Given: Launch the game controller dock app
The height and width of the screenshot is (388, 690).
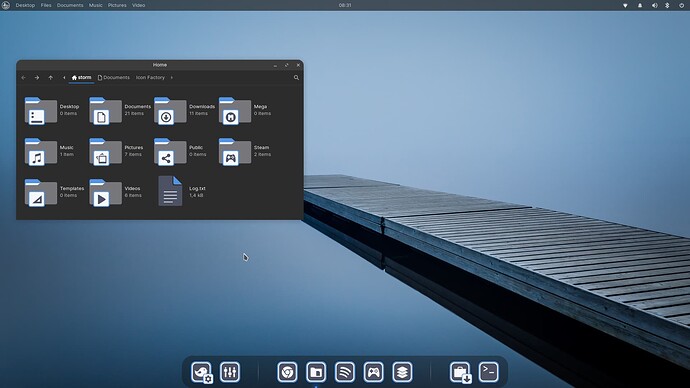Looking at the screenshot, I should pos(374,372).
